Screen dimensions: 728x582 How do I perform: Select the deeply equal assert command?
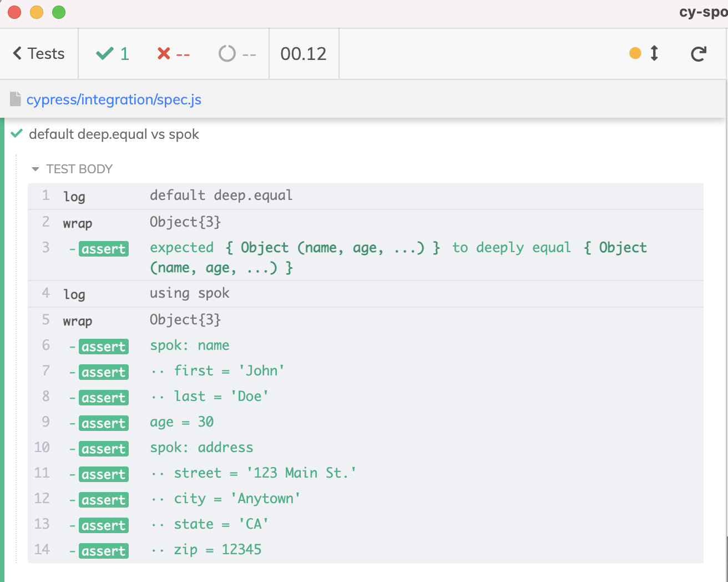click(366, 258)
